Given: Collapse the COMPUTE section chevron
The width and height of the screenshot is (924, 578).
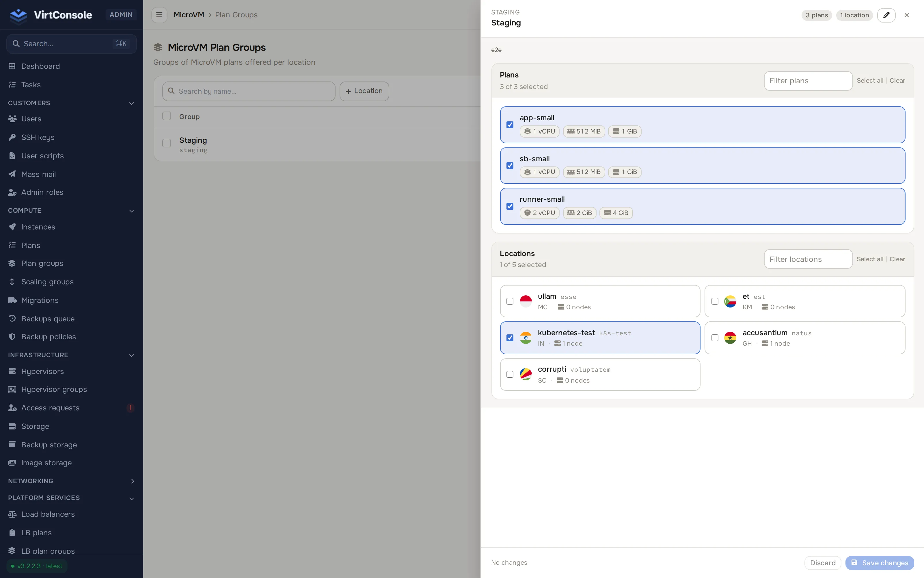Looking at the screenshot, I should (x=131, y=211).
